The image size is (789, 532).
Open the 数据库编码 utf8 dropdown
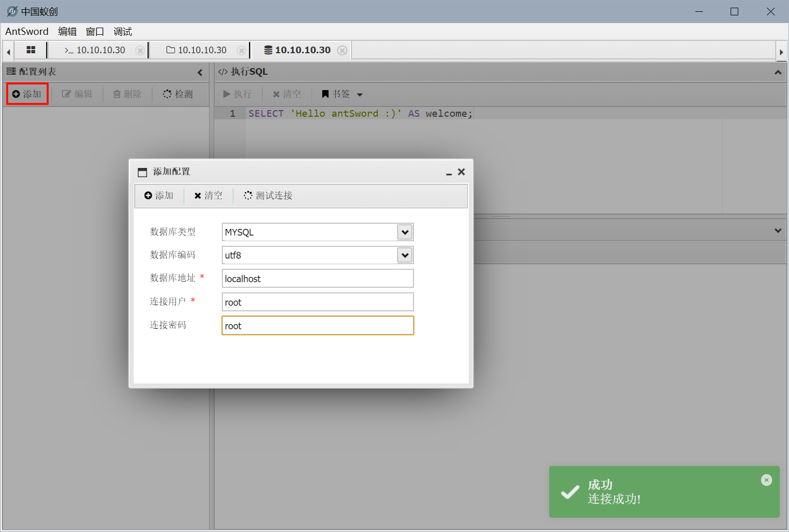tap(405, 256)
